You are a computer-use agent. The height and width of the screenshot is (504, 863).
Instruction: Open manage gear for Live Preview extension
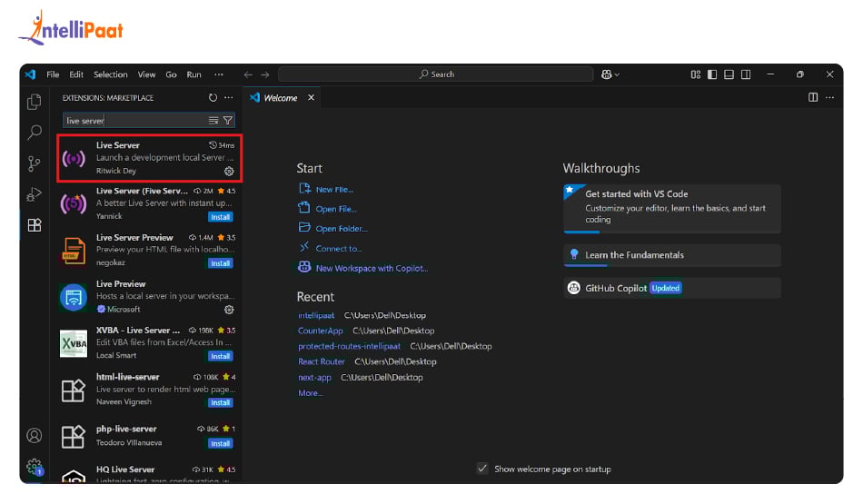pyautogui.click(x=229, y=310)
